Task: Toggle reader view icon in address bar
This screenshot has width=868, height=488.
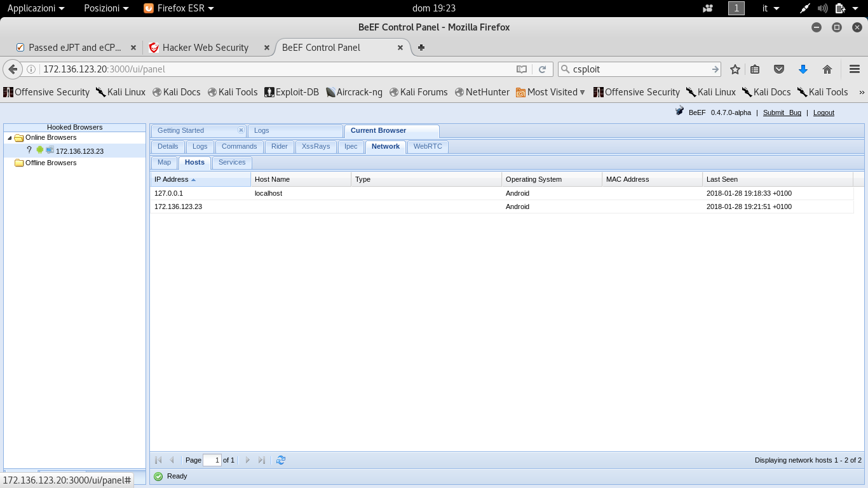Action: click(522, 69)
